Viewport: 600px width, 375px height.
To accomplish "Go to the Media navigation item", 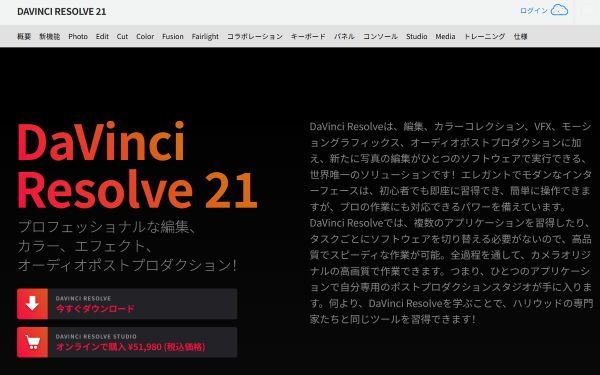I will coord(445,36).
